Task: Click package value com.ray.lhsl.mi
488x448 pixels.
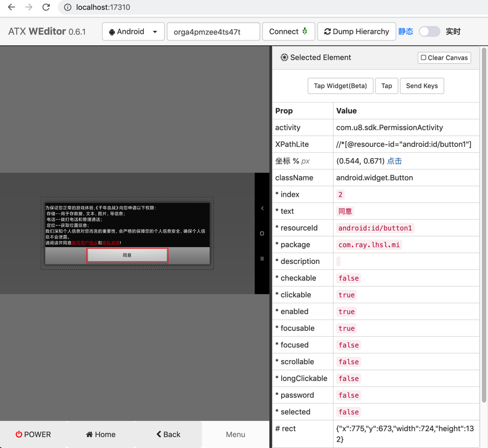Action: click(369, 245)
